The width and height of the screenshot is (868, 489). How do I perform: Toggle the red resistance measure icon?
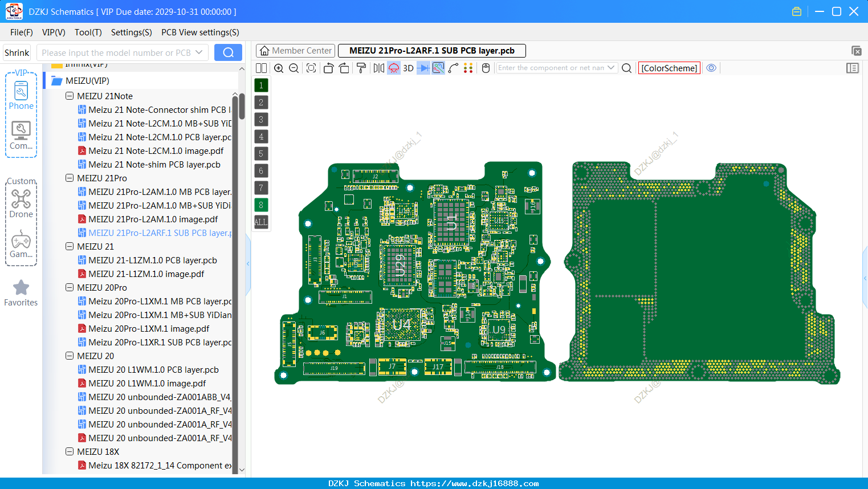tap(394, 68)
